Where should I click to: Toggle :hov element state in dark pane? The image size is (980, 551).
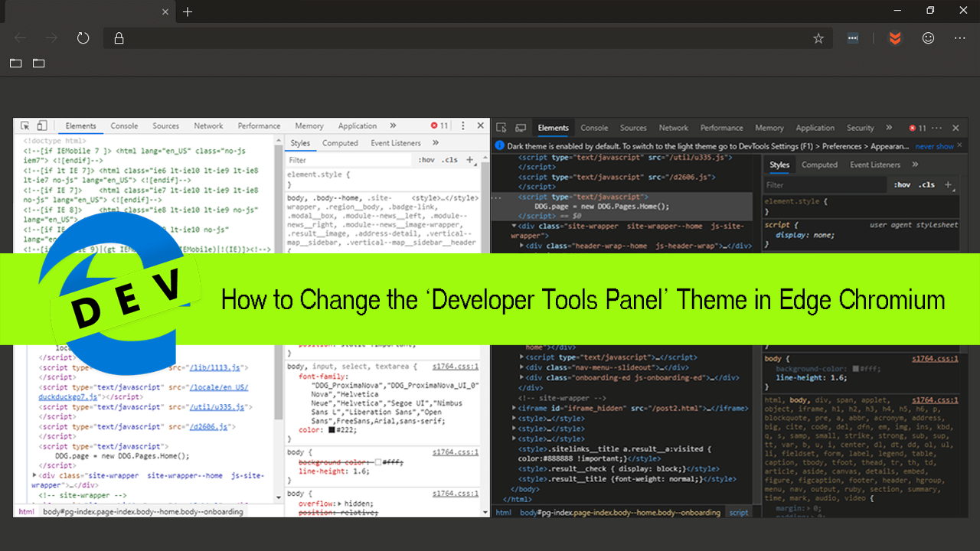tap(903, 184)
